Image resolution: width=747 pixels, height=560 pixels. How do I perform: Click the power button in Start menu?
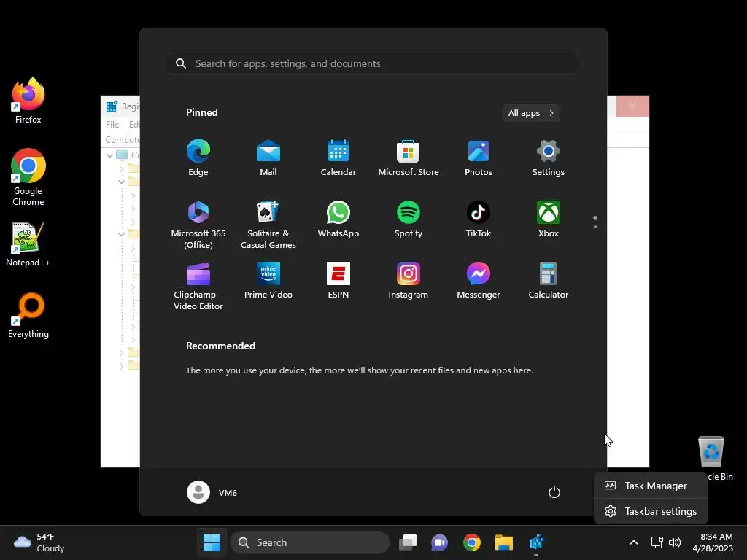coord(554,492)
